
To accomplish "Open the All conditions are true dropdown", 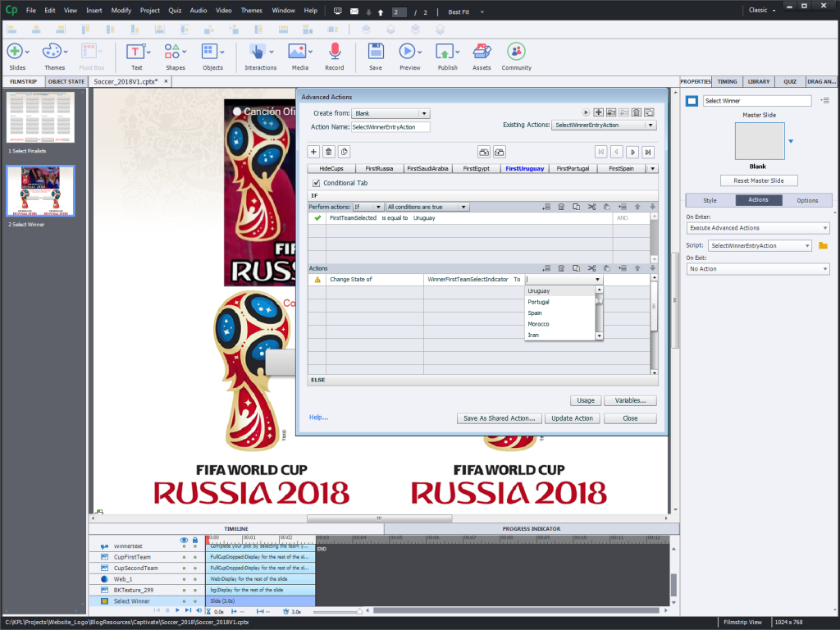I will pyautogui.click(x=427, y=207).
